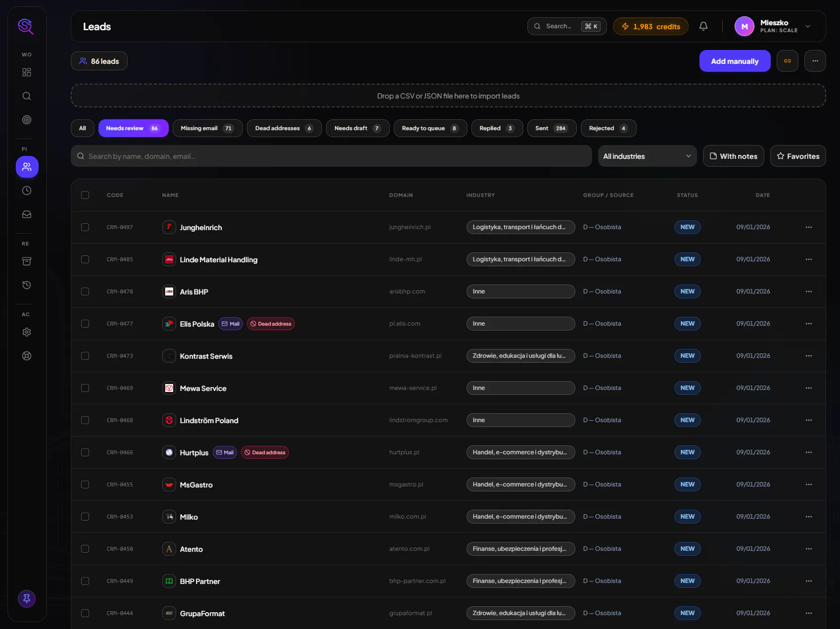Check the Mewa Service row checkbox
840x629 pixels.
click(x=85, y=388)
